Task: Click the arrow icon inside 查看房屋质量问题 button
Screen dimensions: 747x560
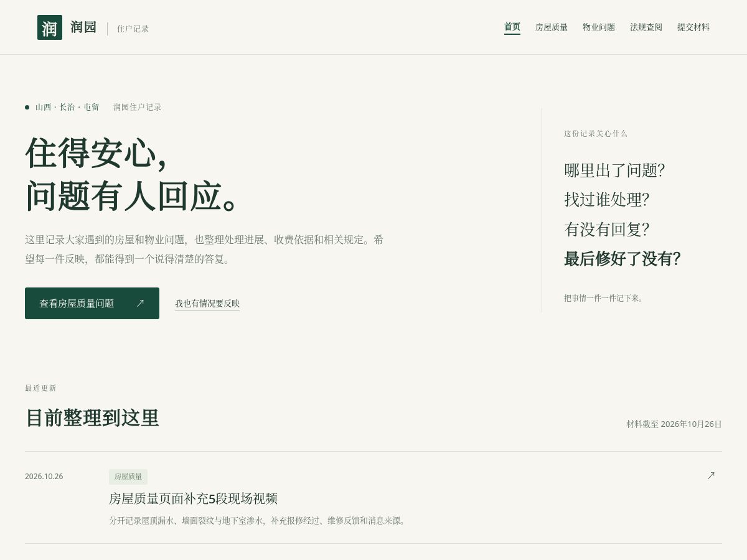Action: pos(140,303)
